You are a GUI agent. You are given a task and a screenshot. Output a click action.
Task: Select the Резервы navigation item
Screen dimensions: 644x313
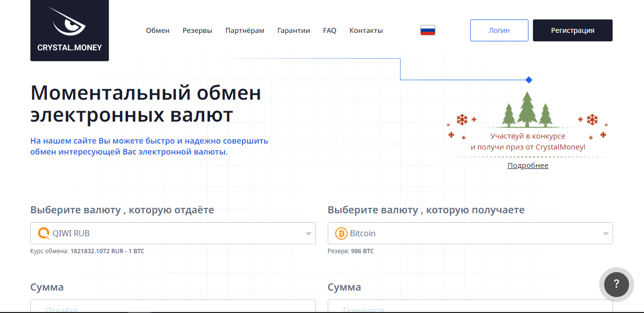click(x=197, y=30)
